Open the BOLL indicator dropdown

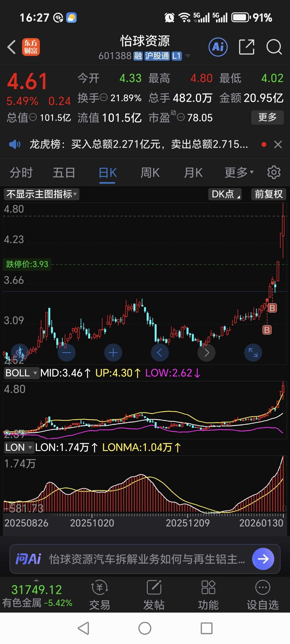click(21, 373)
